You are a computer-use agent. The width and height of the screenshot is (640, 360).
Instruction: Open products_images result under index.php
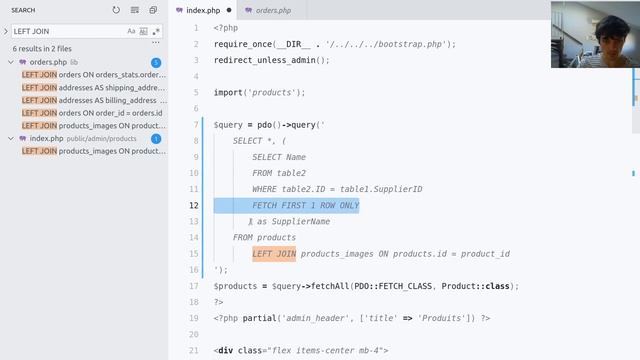tap(94, 151)
